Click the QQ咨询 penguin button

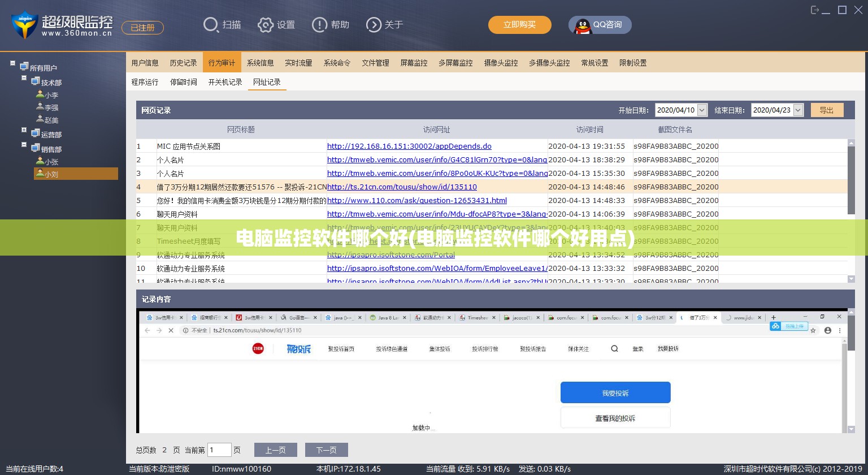click(x=600, y=25)
